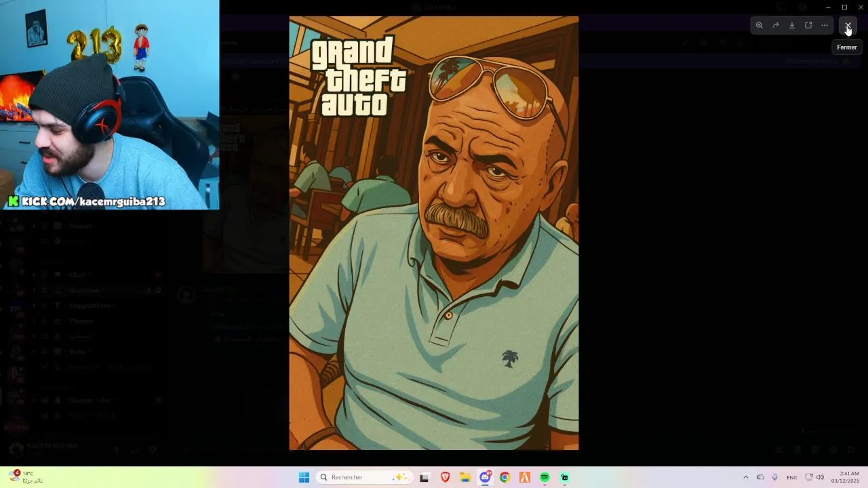
Task: Open the image in browser icon
Action: [808, 26]
